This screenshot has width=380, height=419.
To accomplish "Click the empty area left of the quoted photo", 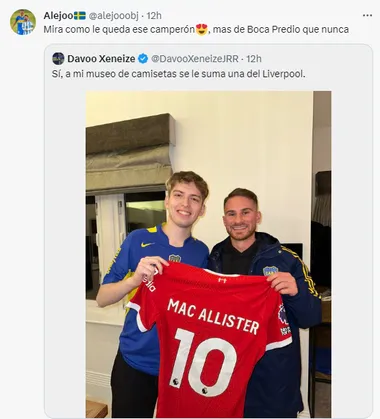I will [65, 253].
